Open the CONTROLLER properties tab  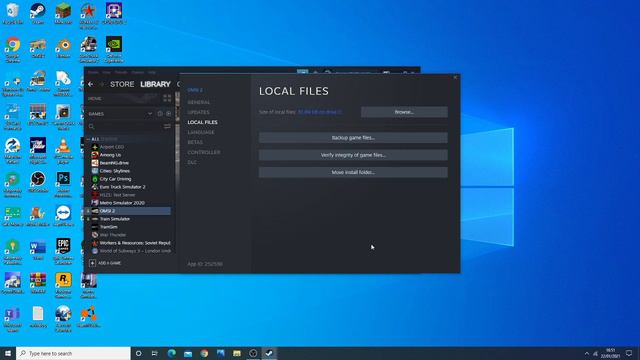(204, 152)
